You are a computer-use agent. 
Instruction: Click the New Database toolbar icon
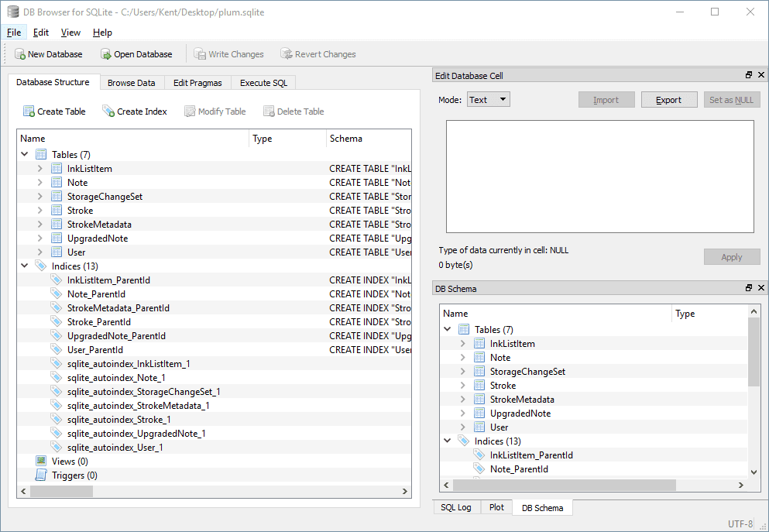[19, 54]
